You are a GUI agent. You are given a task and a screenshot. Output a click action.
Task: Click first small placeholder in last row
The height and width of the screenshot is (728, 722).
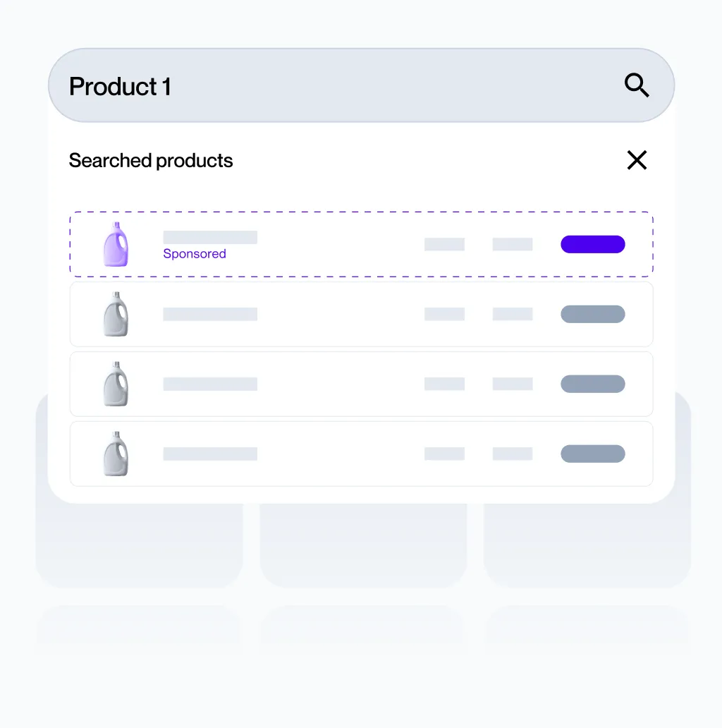(444, 454)
